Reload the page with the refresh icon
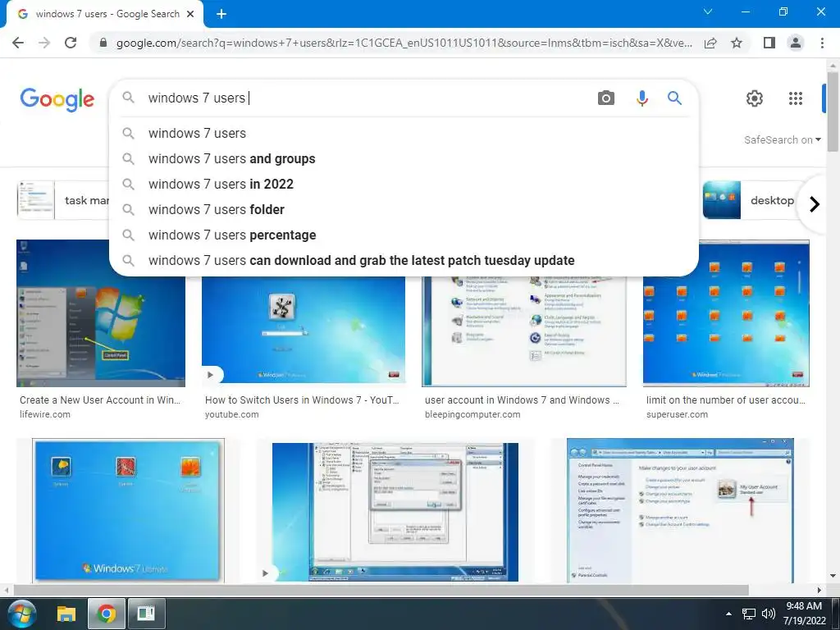Screen dimensions: 840x630 coord(71,43)
